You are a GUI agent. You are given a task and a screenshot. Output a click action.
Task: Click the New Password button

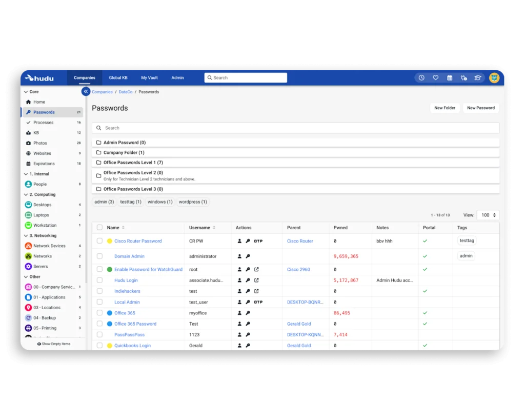480,108
